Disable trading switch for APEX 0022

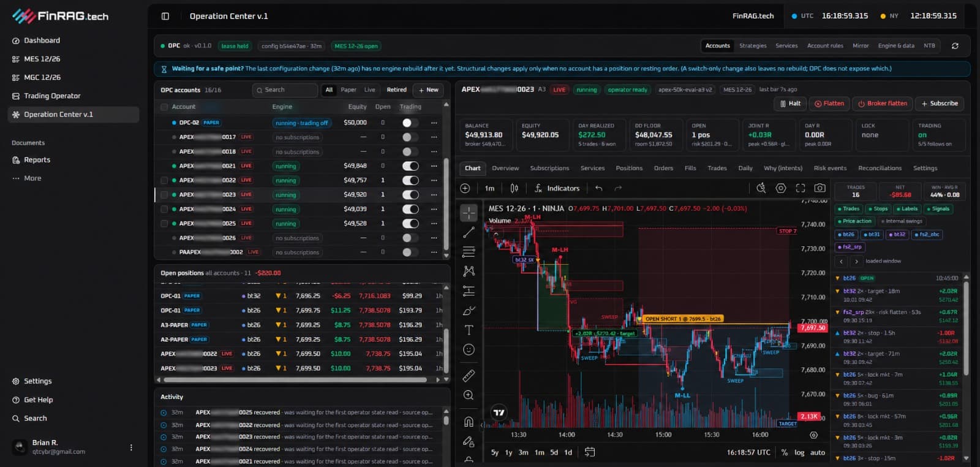tap(410, 180)
